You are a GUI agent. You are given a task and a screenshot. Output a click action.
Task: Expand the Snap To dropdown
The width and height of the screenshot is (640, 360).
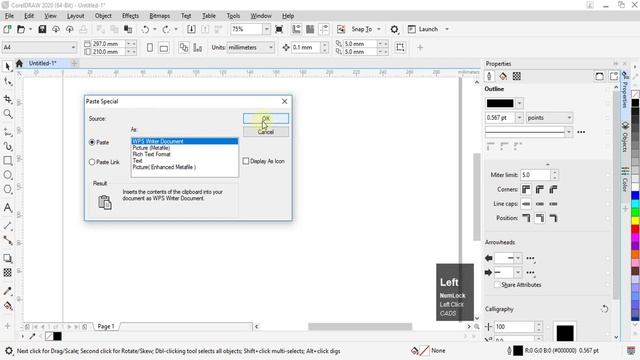pos(379,29)
